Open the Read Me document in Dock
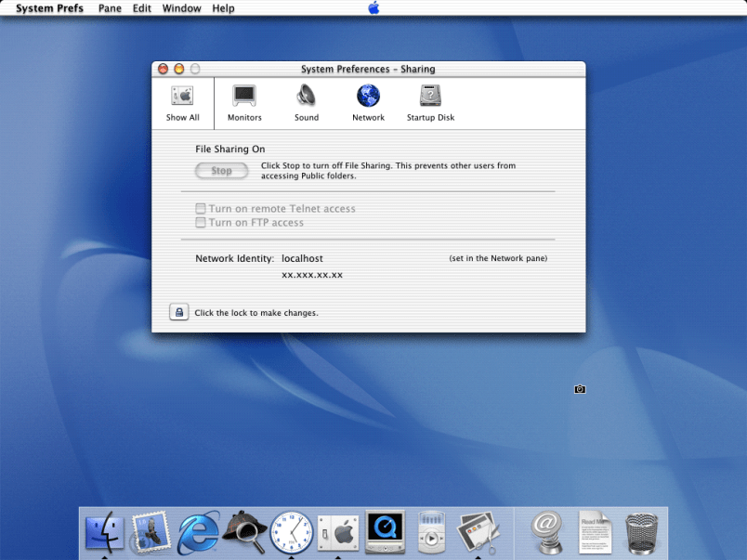747x560 pixels. tap(595, 533)
